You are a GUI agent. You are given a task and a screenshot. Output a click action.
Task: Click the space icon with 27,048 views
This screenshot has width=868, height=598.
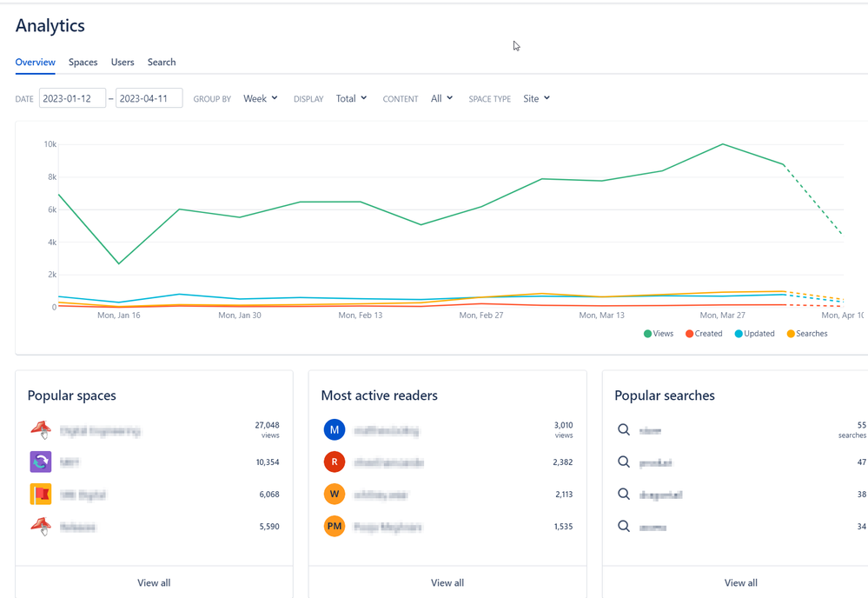point(41,429)
